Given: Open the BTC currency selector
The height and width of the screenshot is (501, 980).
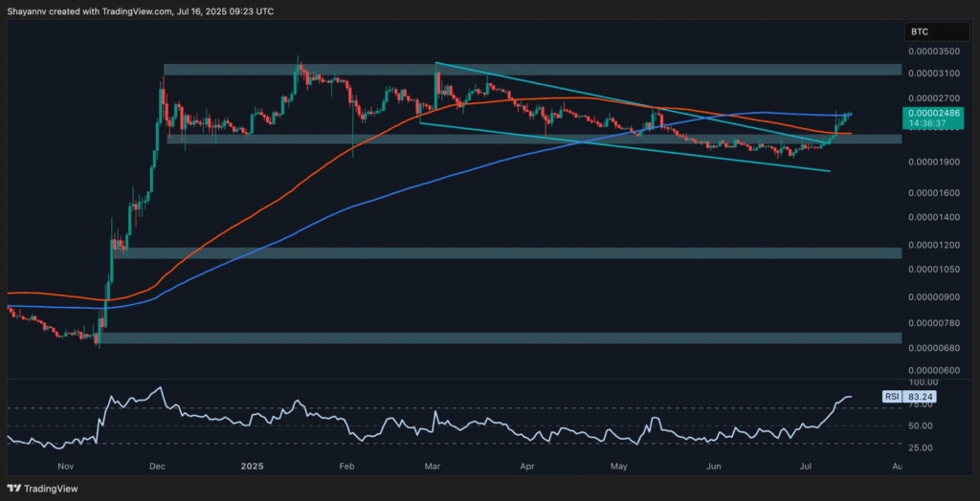Looking at the screenshot, I should [922, 31].
